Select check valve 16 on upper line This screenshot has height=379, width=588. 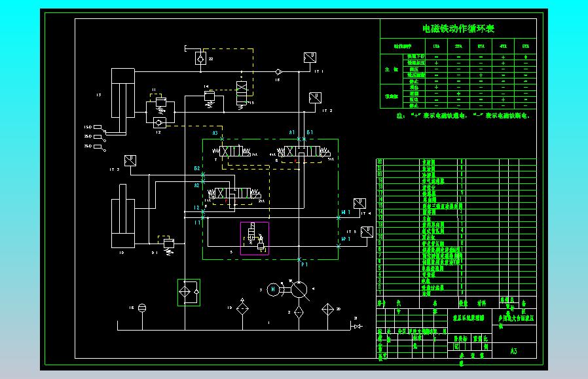278,71
